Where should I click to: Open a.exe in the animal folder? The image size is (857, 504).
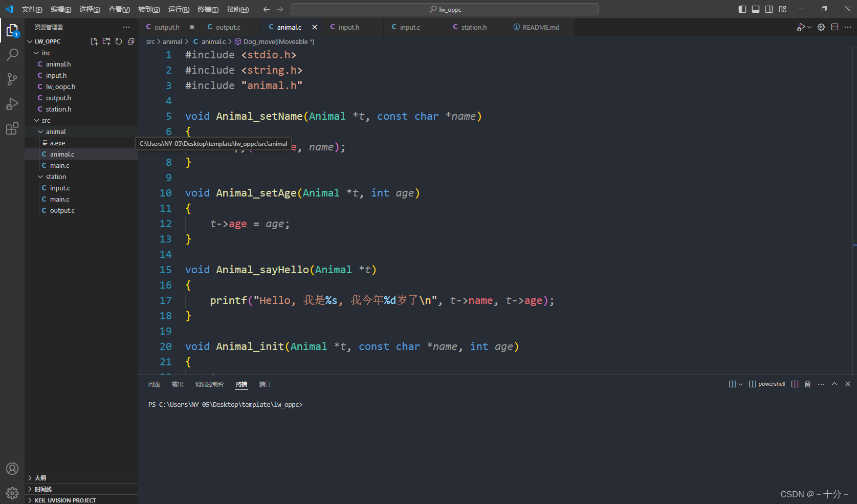point(81,143)
